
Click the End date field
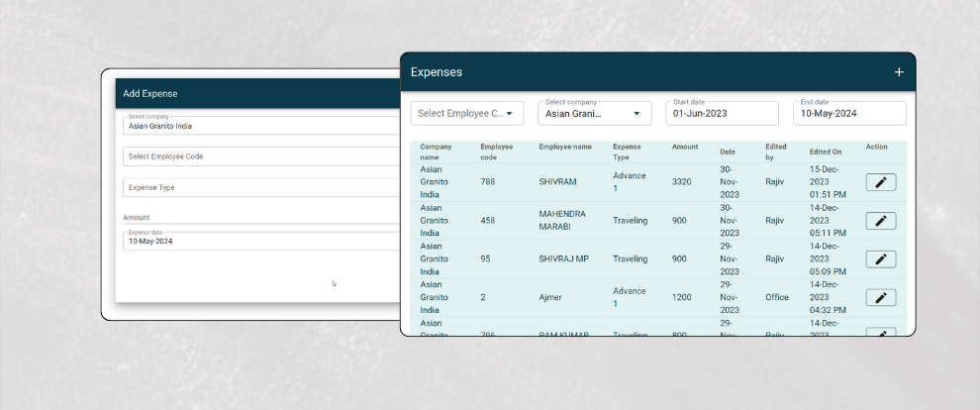(x=848, y=114)
